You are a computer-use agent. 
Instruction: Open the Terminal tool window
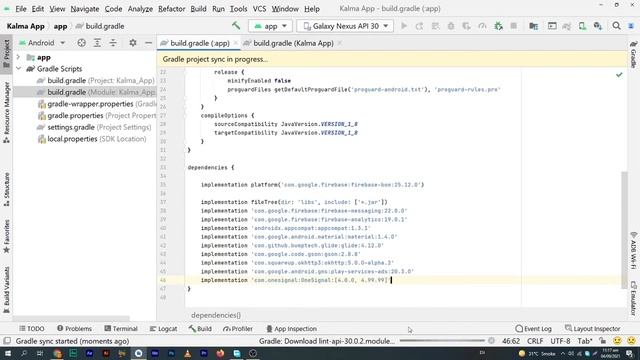point(121,329)
